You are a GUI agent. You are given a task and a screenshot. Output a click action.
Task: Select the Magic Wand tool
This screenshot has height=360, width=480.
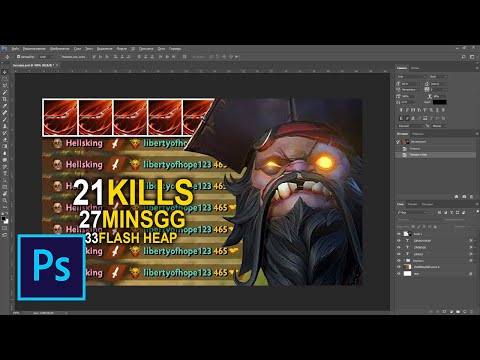[x=5, y=92]
